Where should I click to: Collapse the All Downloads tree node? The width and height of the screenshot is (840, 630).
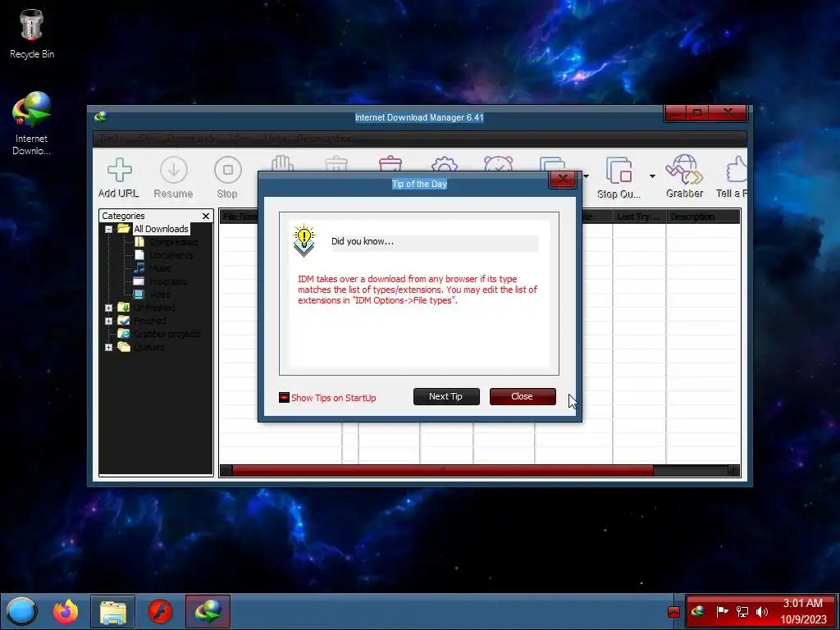coord(109,229)
